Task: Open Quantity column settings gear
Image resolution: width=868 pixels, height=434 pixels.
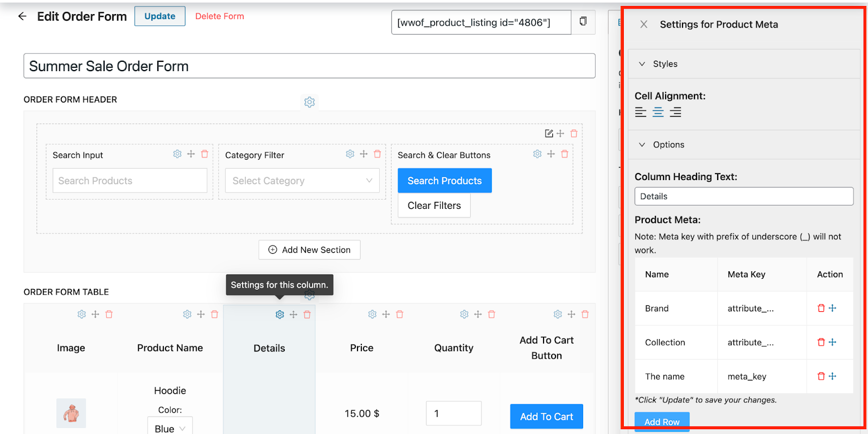Action: 464,314
